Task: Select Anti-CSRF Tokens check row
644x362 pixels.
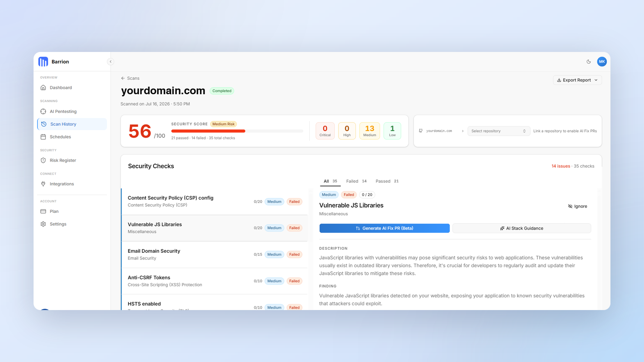Action: click(214, 281)
